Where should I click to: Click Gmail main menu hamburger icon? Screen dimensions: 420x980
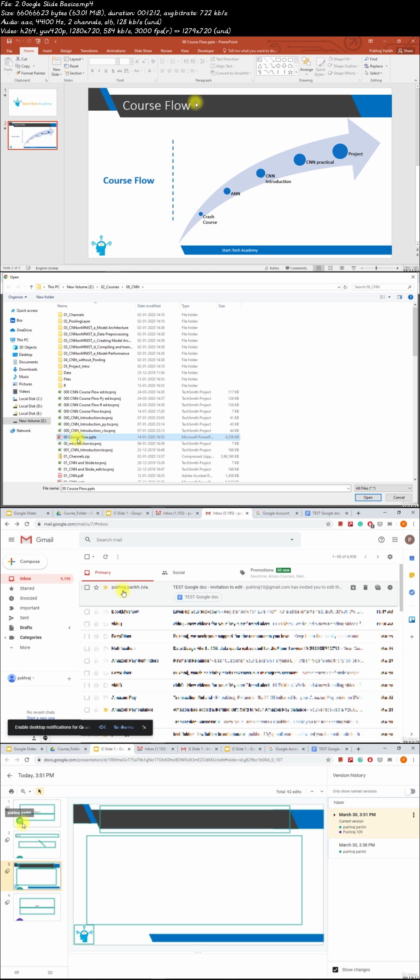point(11,540)
